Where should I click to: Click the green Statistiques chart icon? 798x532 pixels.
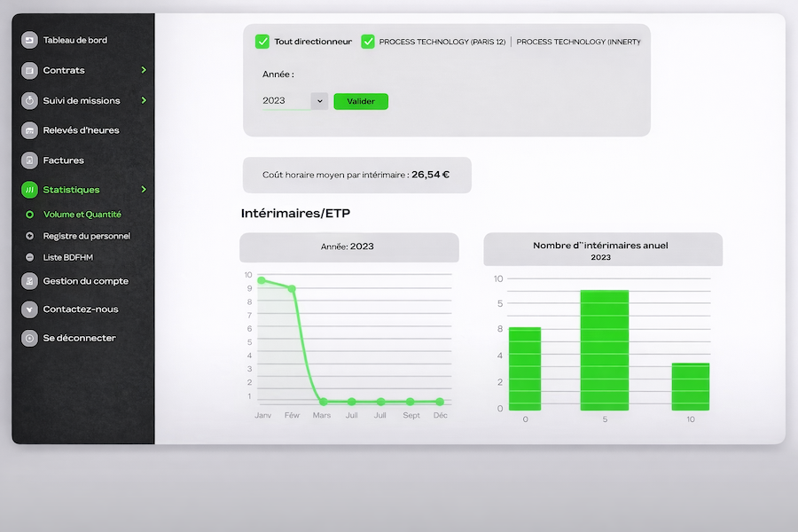[x=29, y=190]
